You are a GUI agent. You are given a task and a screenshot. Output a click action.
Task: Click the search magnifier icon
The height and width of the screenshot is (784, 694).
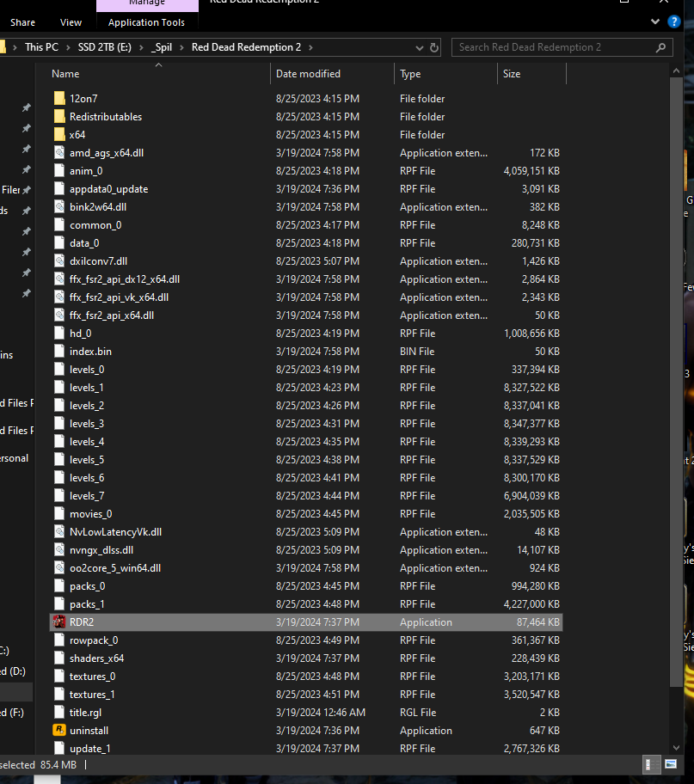[x=661, y=47]
